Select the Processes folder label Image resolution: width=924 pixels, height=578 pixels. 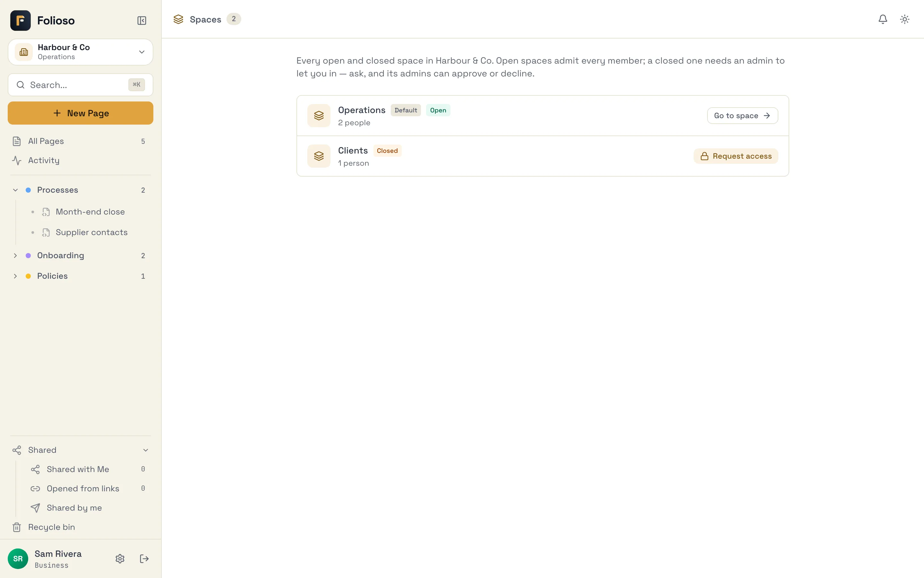pyautogui.click(x=58, y=190)
